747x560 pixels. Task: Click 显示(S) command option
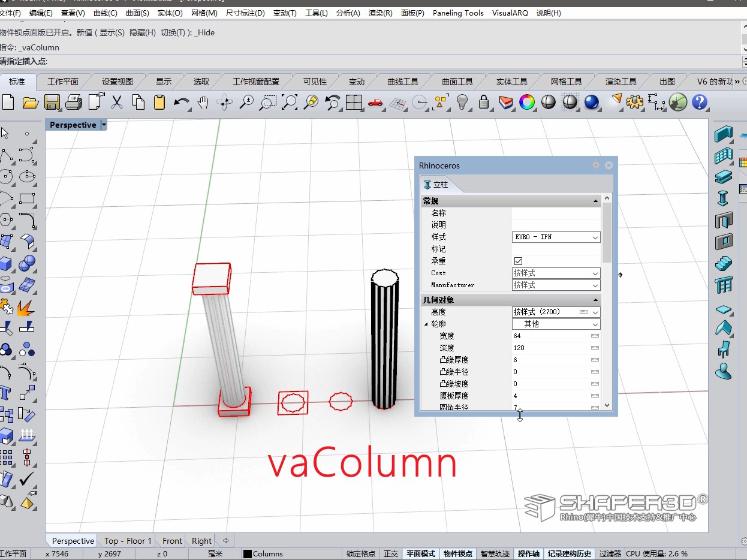(x=112, y=32)
